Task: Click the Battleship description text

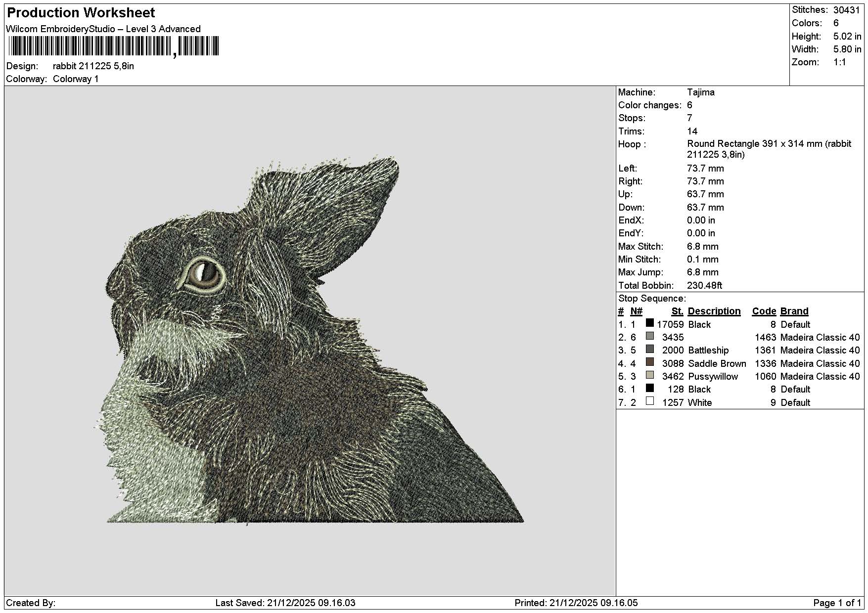Action: pos(708,350)
